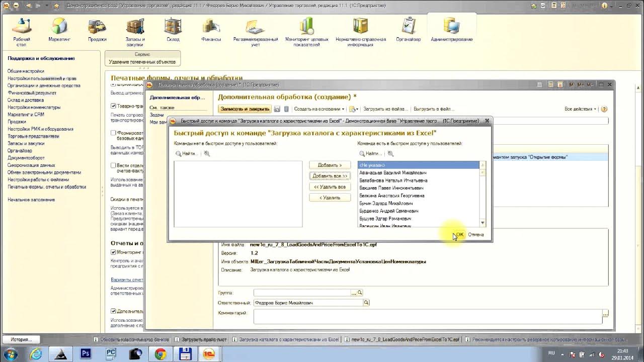Open the Маркетинг section
Screen dimensions: 644x362
59,30
